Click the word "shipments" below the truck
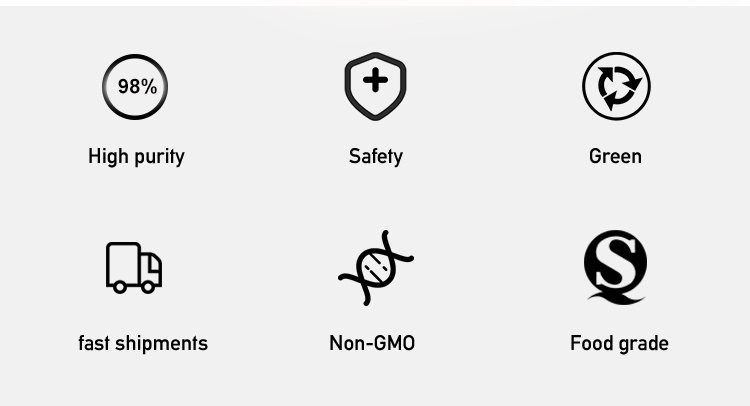750x406 pixels. (x=162, y=343)
